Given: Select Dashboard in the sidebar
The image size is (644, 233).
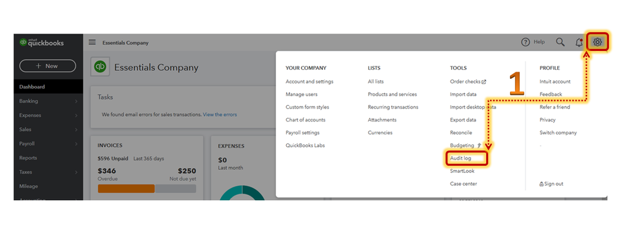Looking at the screenshot, I should pos(48,86).
